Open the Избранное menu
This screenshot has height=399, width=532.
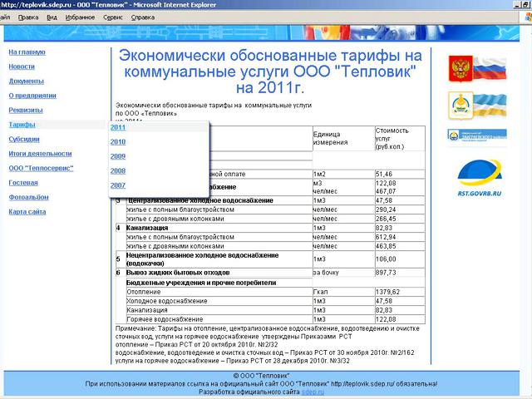click(80, 17)
